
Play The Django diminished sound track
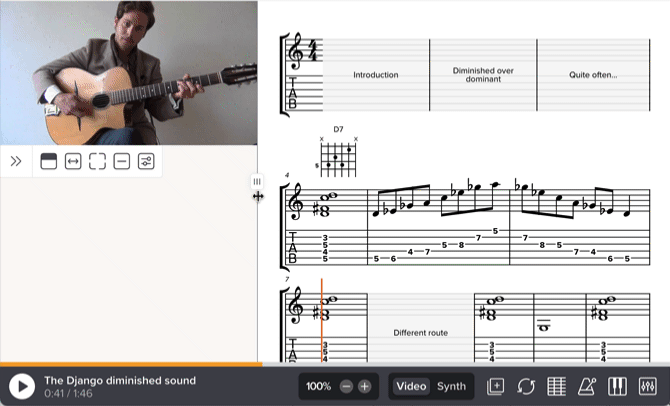click(x=22, y=386)
